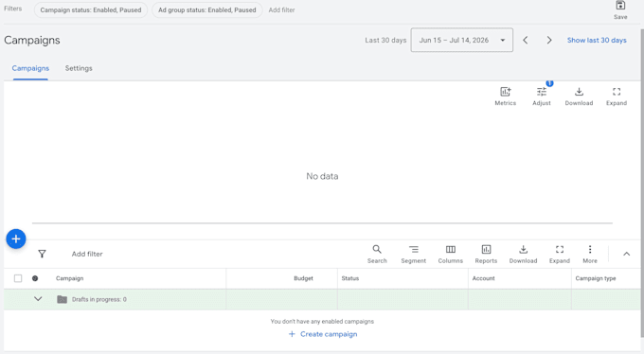Screen dimensions: 644x354
Task: Sort by the Campaign column header
Action: 69,278
